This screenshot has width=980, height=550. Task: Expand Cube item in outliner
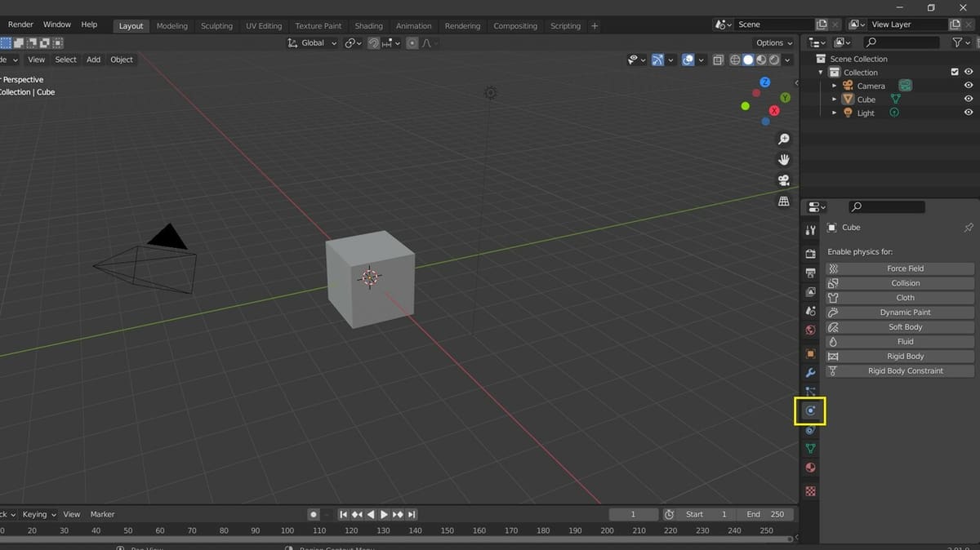point(834,100)
